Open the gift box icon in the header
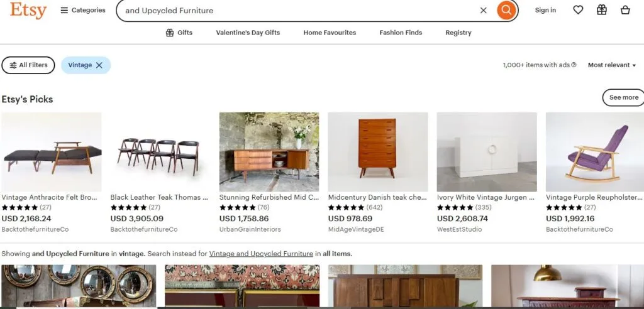Image resolution: width=644 pixels, height=309 pixels. 602,10
